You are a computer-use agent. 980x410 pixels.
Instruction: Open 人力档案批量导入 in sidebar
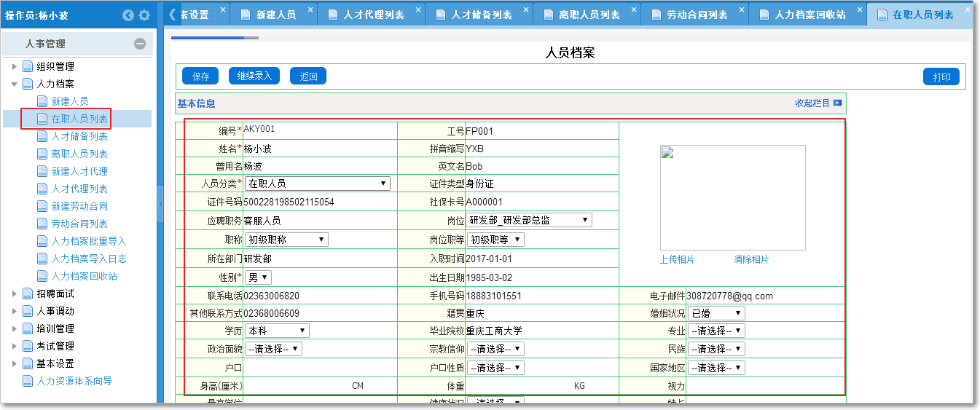click(88, 241)
